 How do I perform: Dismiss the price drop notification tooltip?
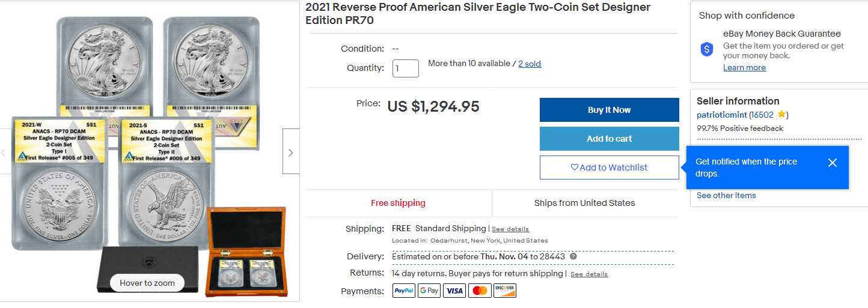[832, 163]
